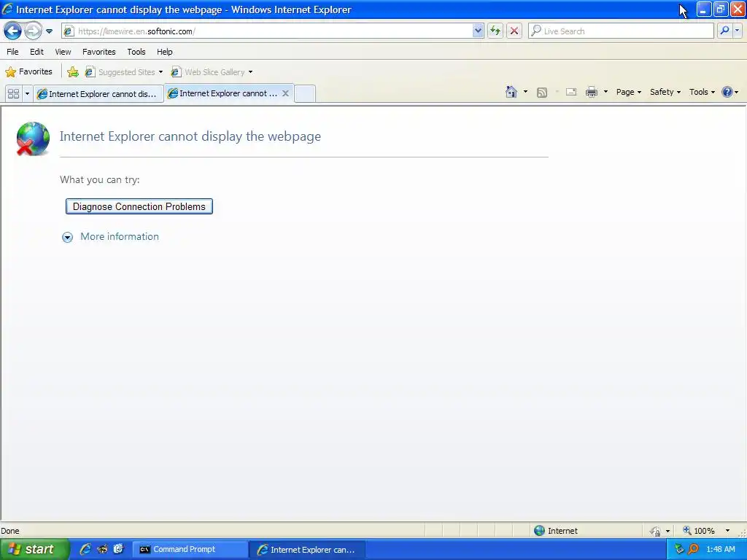Click the Add to Favorites Bar icon
This screenshot has width=747, height=560.
point(73,72)
